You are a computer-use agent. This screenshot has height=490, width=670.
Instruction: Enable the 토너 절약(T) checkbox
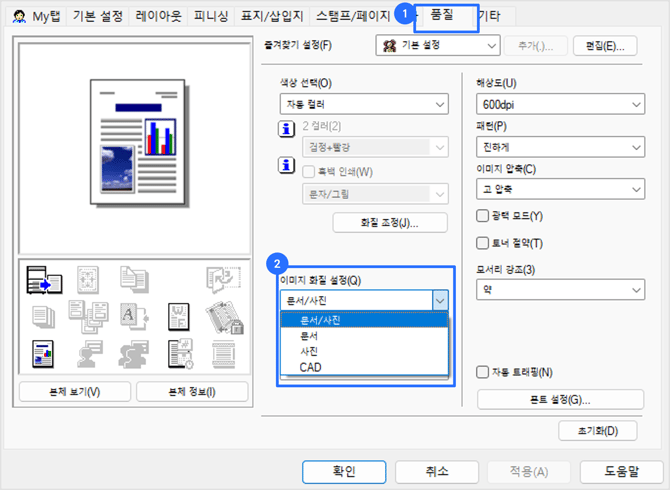tap(482, 243)
